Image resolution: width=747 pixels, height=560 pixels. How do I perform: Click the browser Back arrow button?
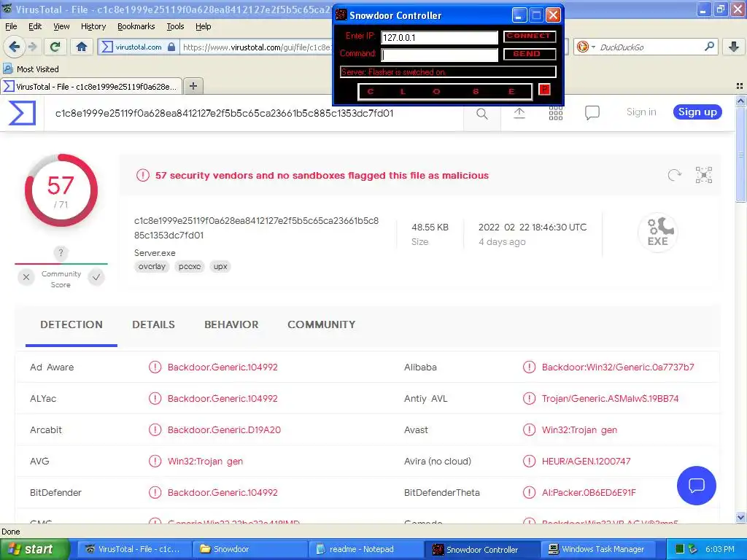15,47
